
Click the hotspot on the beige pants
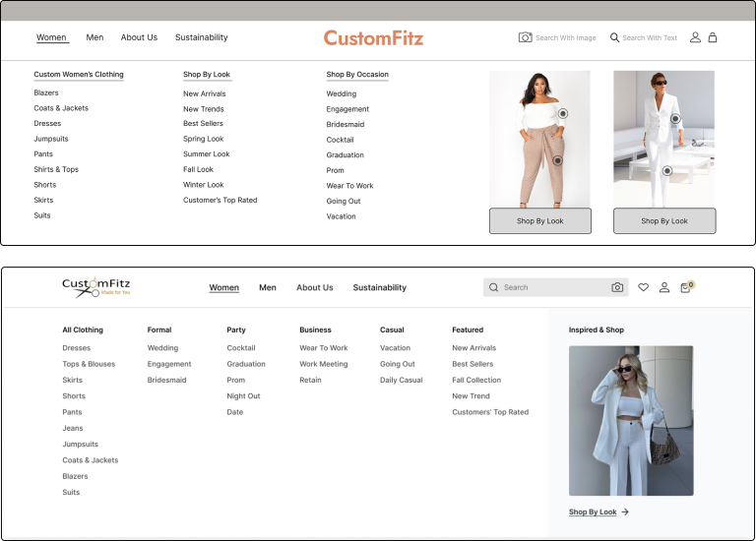pyautogui.click(x=557, y=160)
